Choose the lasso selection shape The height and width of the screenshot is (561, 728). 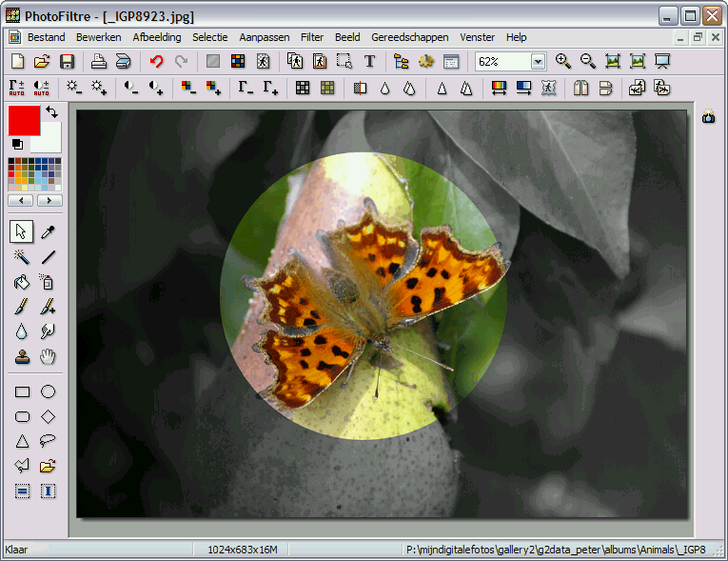(x=48, y=441)
